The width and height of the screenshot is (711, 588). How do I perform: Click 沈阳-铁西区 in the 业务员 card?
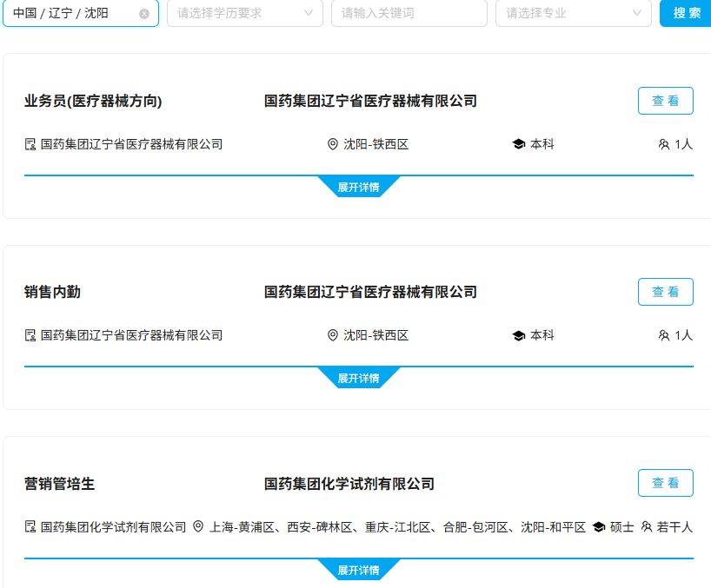(375, 144)
